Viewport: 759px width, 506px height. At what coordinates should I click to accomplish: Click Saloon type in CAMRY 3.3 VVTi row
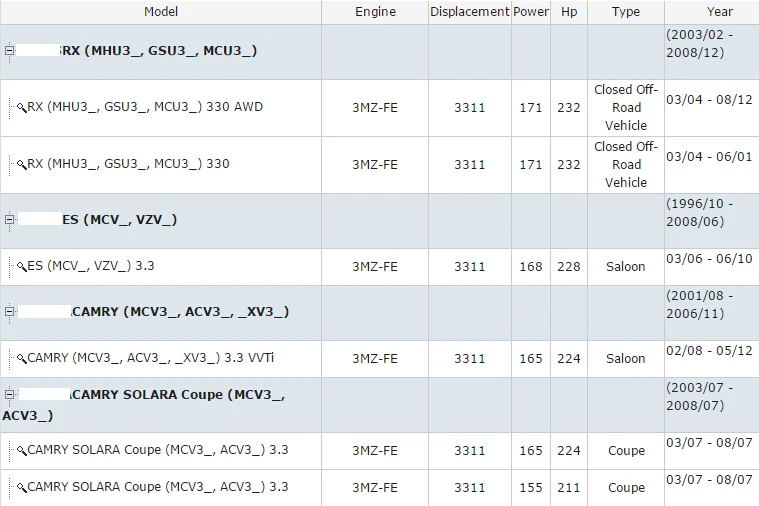coord(626,358)
